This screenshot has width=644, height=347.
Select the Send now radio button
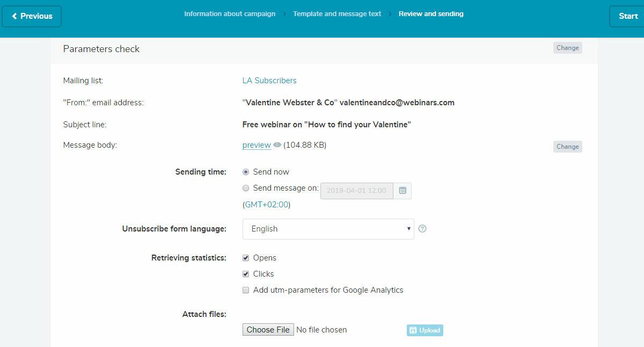click(x=246, y=171)
